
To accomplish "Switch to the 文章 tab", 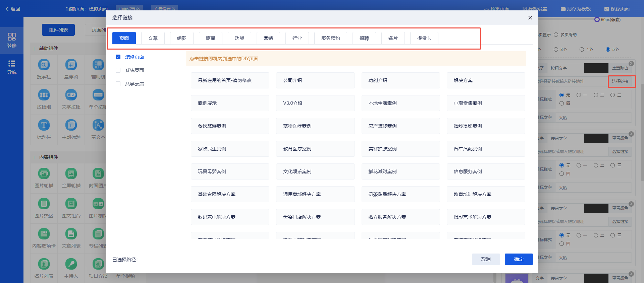I will pos(153,38).
